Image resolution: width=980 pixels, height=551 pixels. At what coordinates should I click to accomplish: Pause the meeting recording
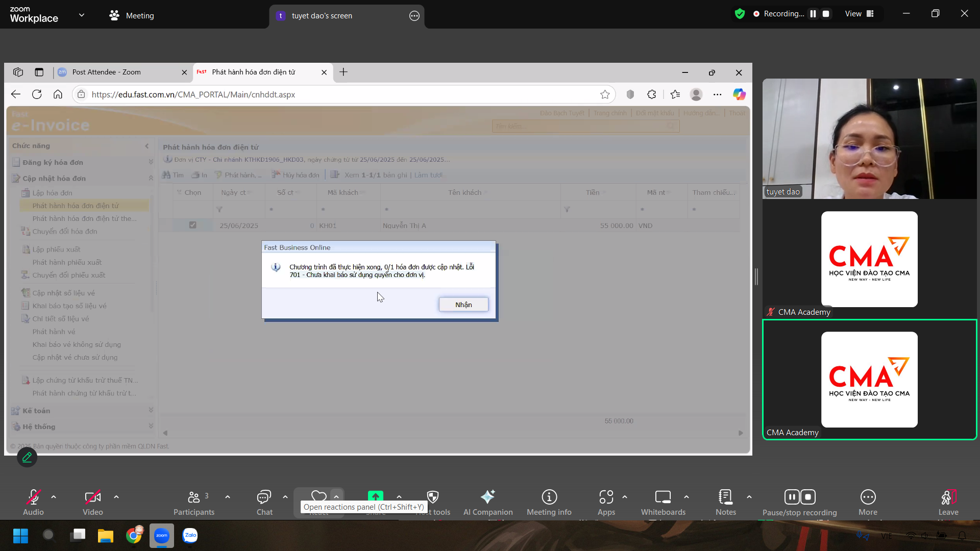[813, 14]
